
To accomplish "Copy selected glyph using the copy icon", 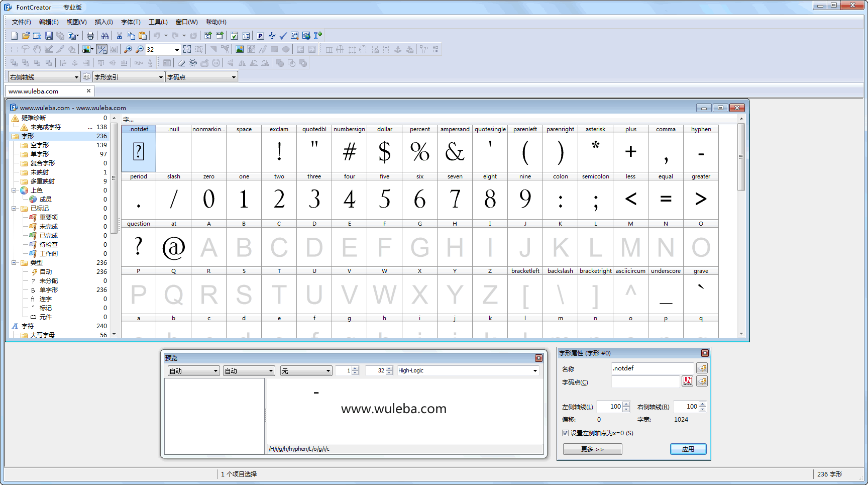I will coord(131,36).
